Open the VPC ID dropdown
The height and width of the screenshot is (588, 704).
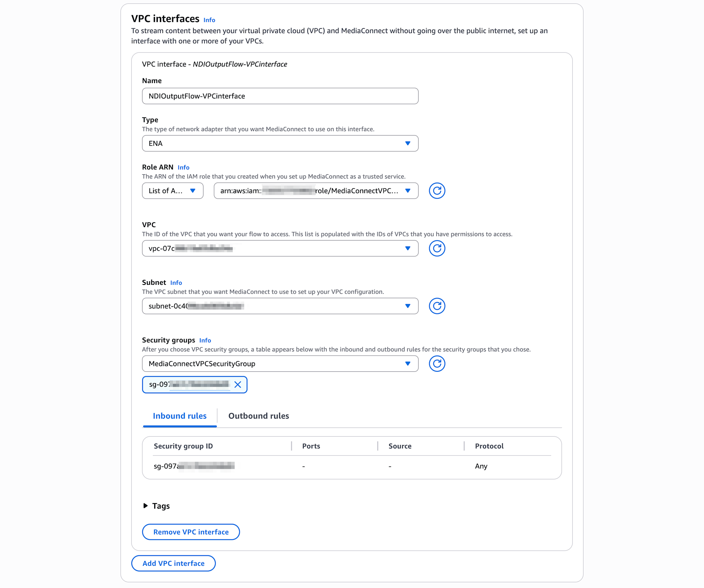[x=280, y=249]
